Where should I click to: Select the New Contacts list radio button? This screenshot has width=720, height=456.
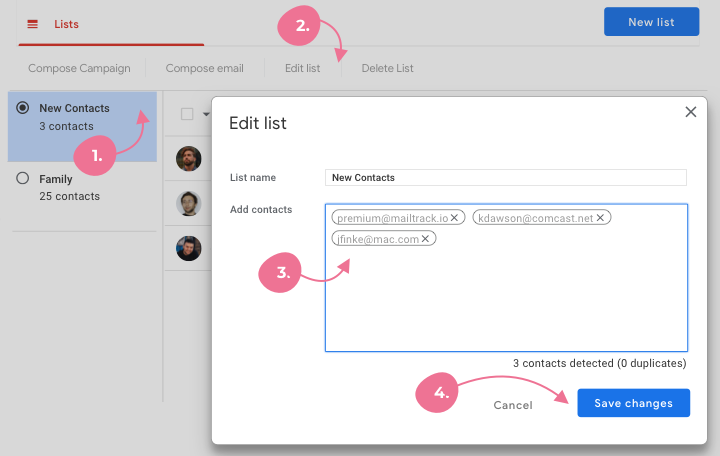(23, 108)
